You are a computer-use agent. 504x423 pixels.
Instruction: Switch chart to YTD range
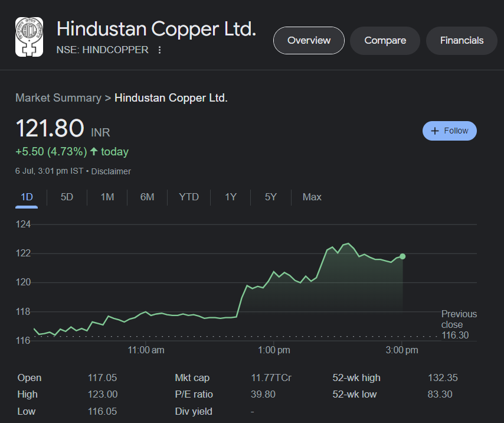(189, 197)
